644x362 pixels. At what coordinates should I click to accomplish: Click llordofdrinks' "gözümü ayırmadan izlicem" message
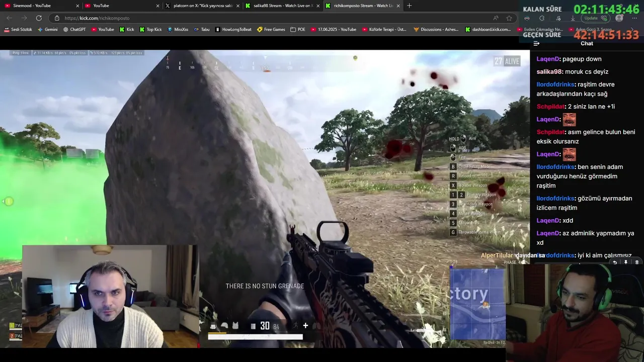pos(584,203)
